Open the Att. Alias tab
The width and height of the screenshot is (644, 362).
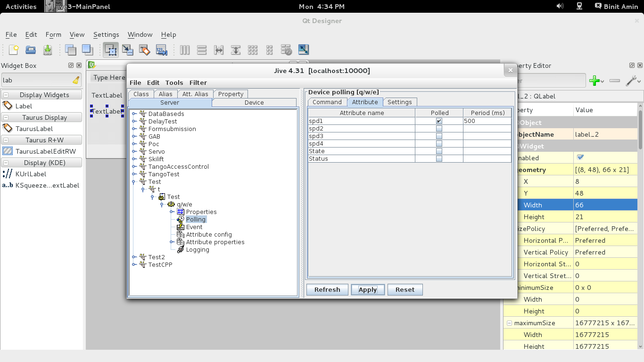click(x=195, y=94)
